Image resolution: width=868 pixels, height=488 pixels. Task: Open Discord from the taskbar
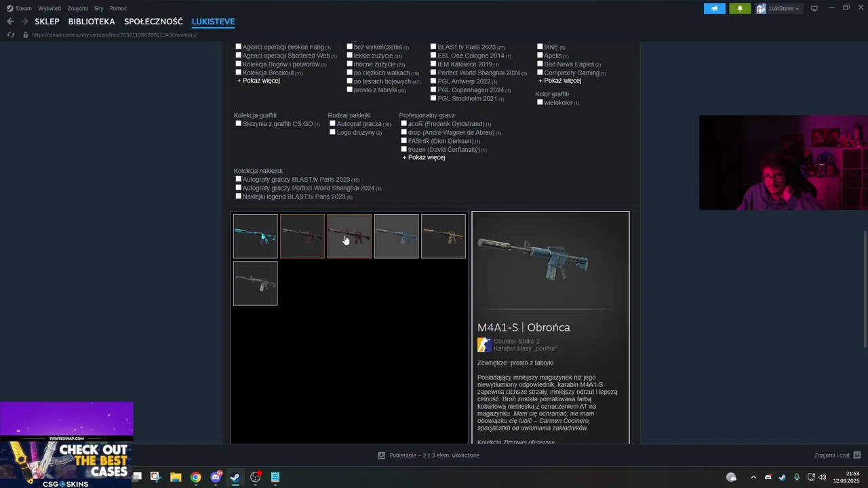pos(216,477)
